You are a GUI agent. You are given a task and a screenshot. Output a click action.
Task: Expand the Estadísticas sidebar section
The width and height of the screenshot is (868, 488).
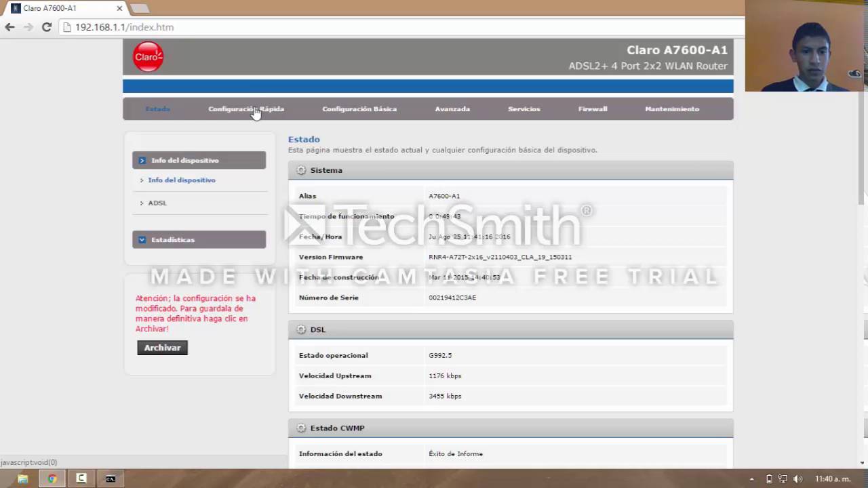coord(199,240)
